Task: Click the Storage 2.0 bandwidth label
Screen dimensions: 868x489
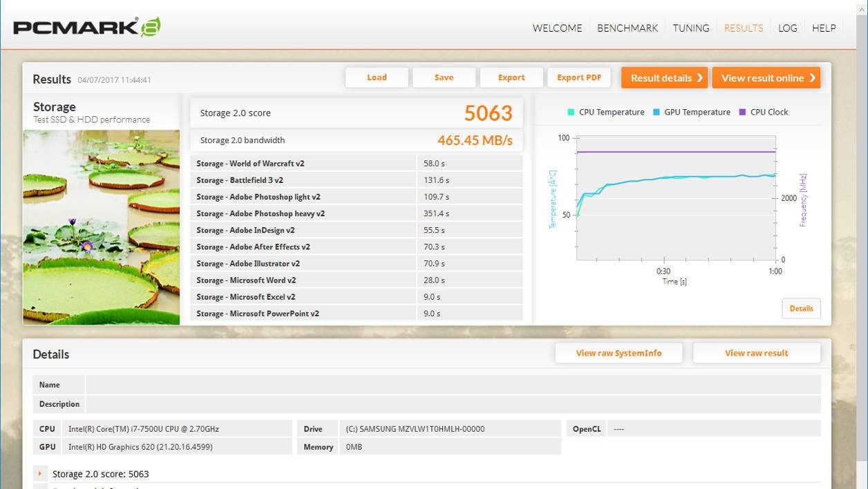Action: point(243,140)
